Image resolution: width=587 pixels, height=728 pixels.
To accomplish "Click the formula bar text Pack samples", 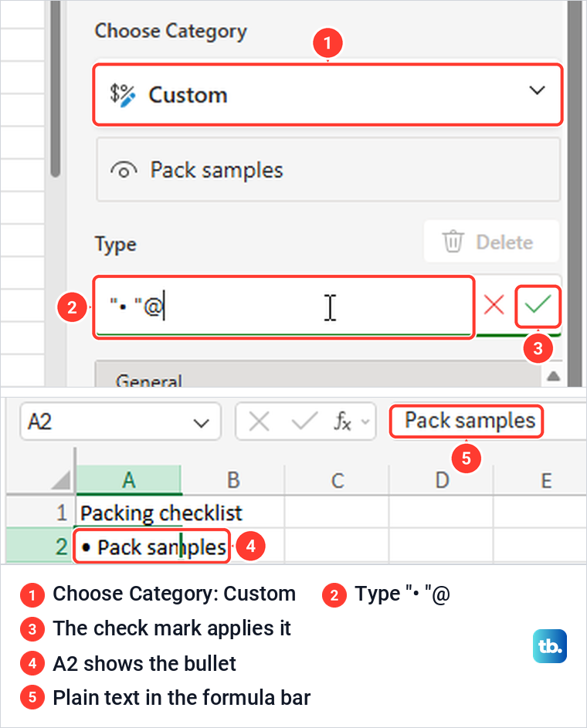I will [470, 421].
